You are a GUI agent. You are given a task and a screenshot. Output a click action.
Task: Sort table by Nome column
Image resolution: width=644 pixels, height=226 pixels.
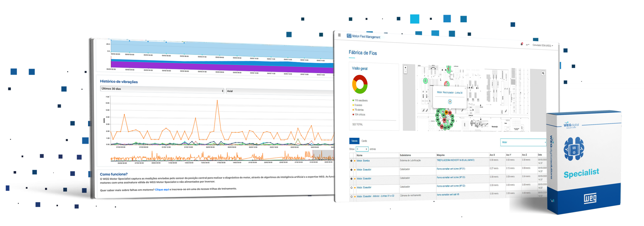pyautogui.click(x=377, y=155)
